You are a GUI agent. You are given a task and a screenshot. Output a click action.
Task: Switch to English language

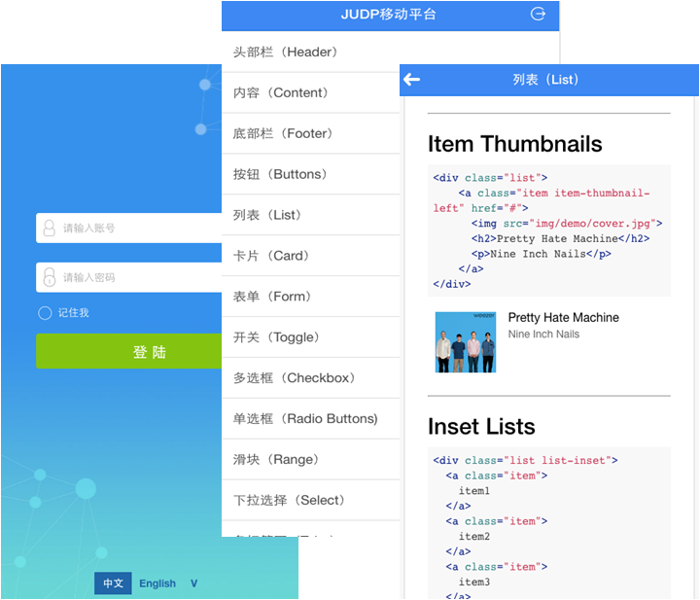pyautogui.click(x=157, y=583)
